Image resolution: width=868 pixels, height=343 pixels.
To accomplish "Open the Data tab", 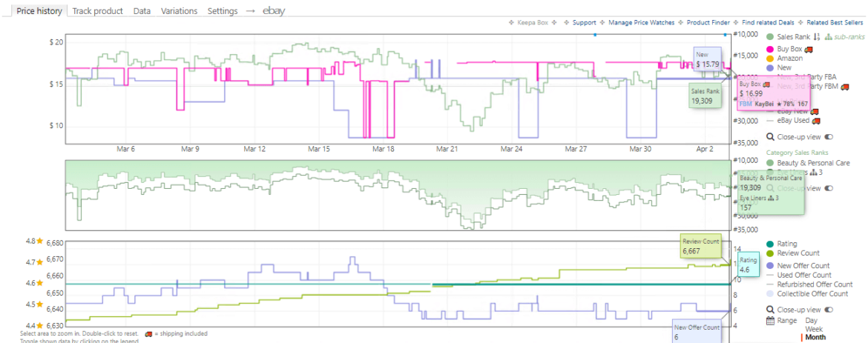I will 142,11.
